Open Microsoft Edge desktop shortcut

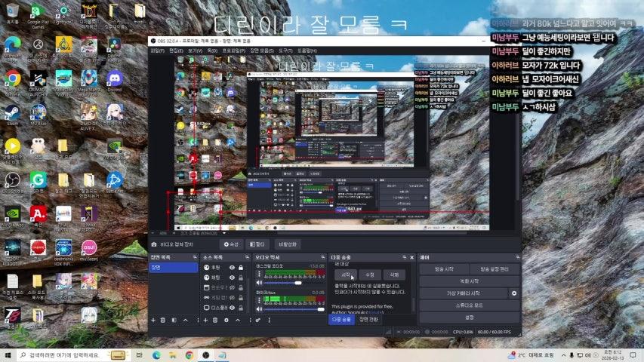(12, 48)
